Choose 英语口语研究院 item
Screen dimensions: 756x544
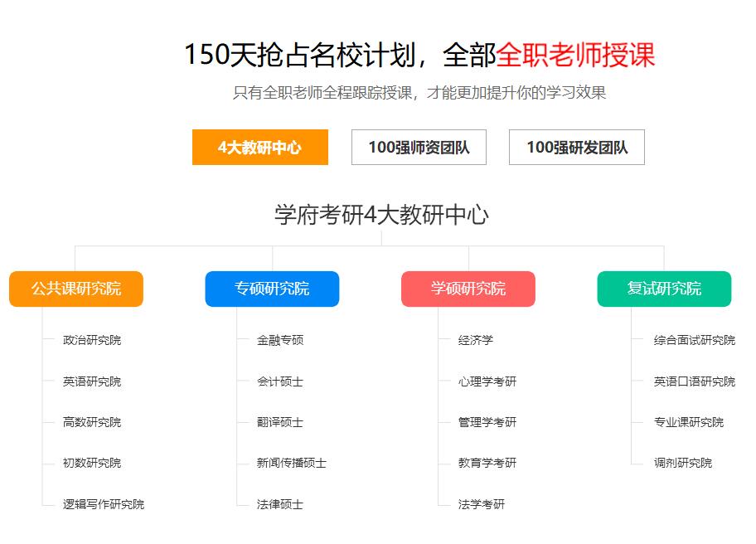[x=695, y=381]
